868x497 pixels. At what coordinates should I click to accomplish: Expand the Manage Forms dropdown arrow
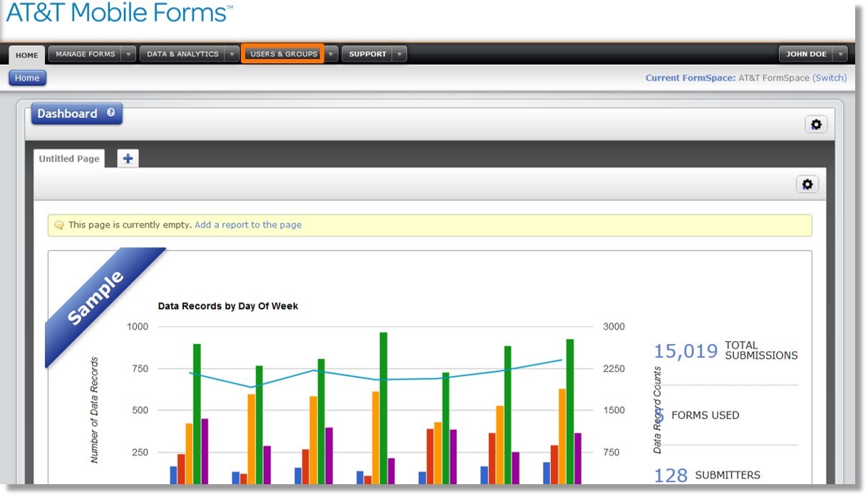coord(128,54)
